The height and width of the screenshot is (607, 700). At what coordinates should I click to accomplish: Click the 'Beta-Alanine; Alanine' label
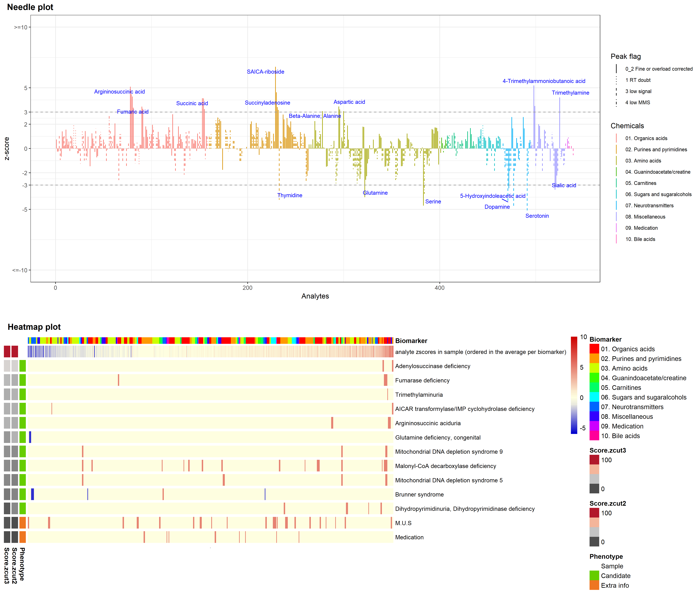pyautogui.click(x=315, y=116)
